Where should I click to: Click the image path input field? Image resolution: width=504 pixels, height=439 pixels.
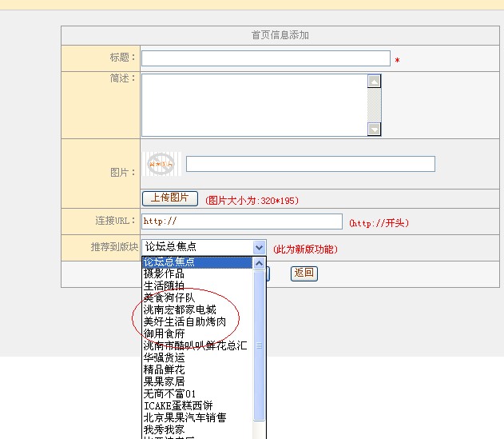pyautogui.click(x=311, y=164)
